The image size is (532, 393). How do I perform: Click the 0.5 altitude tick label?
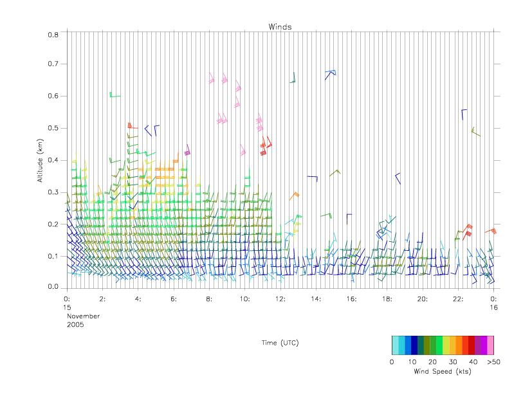click(53, 128)
